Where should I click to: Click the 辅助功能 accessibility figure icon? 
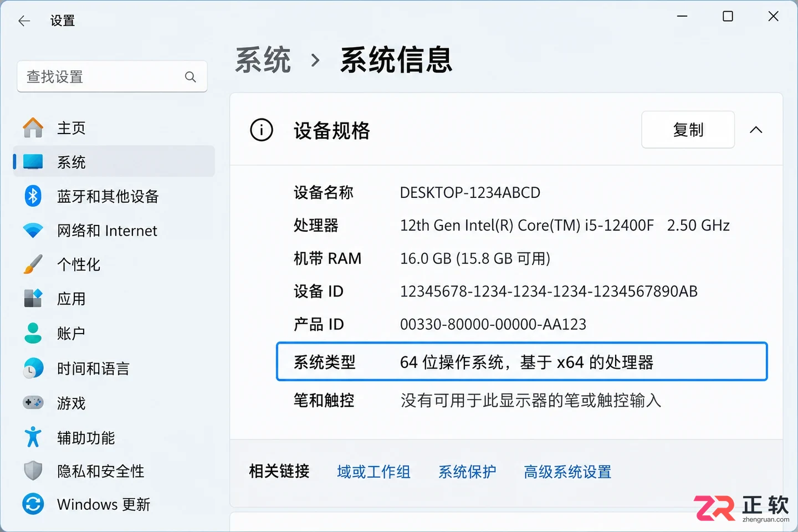pyautogui.click(x=33, y=437)
